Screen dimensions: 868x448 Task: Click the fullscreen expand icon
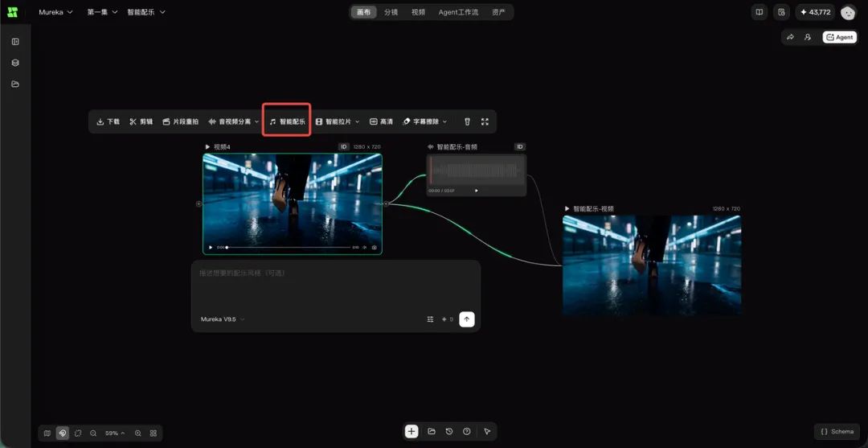485,121
